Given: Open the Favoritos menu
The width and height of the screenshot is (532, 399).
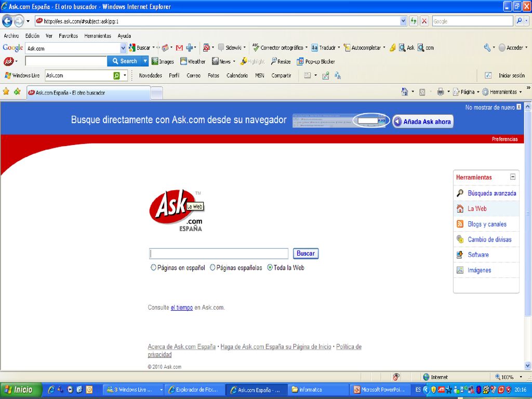Looking at the screenshot, I should click(x=68, y=36).
